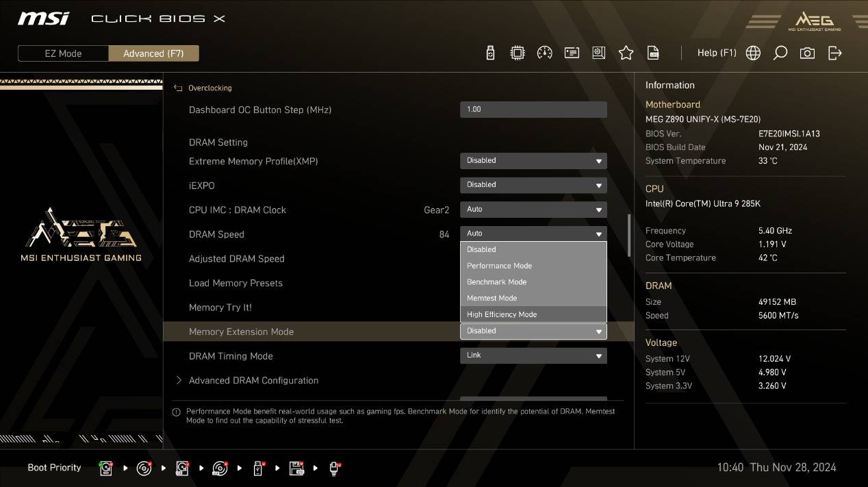
Task: Click the Dashboard OC Button Step field
Action: click(533, 110)
